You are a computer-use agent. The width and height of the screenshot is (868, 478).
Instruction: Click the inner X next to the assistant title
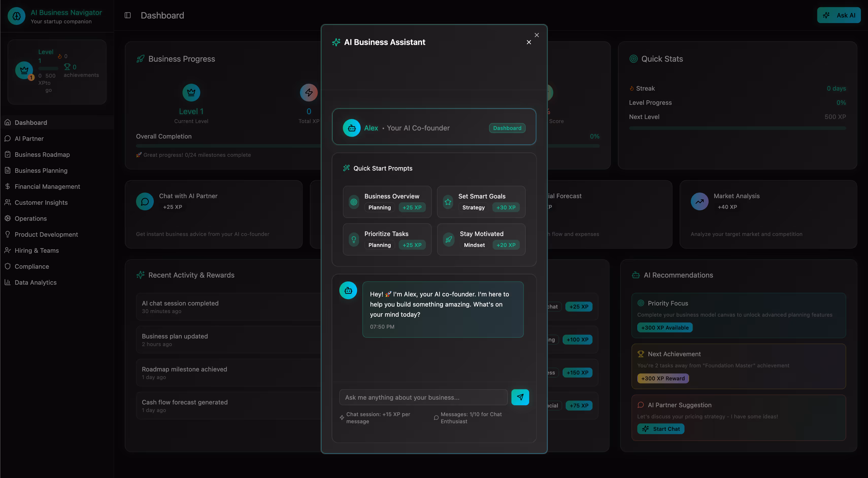[x=529, y=42]
